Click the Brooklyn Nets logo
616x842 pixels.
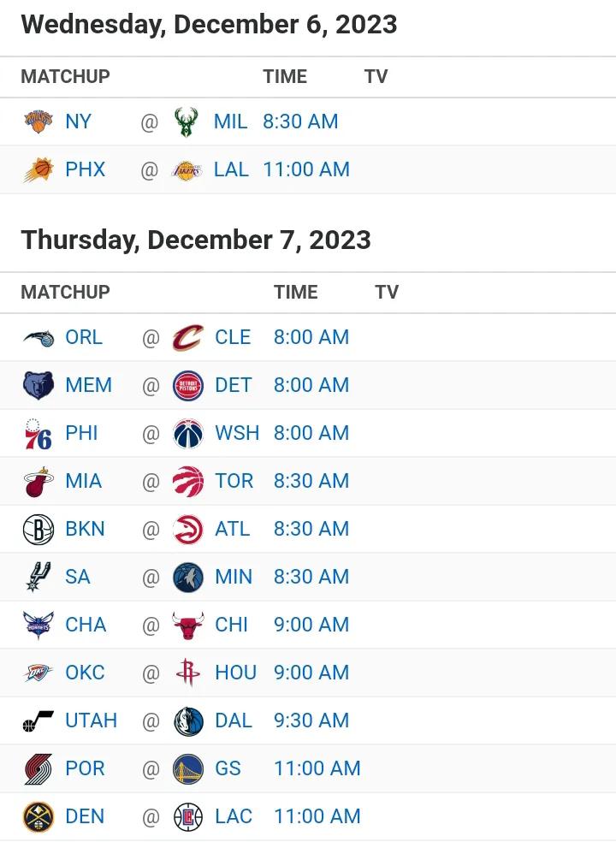(x=38, y=530)
